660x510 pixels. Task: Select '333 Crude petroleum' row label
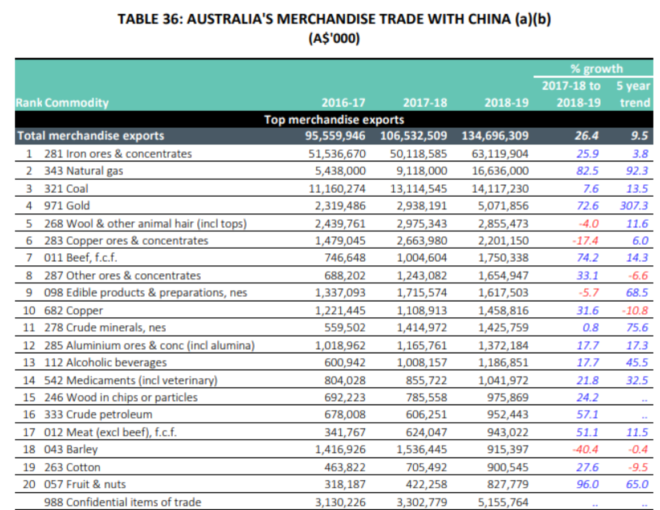click(98, 414)
